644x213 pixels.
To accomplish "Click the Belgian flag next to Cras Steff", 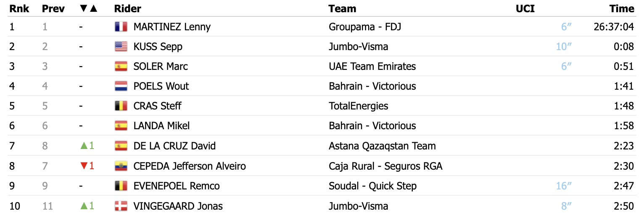I will click(121, 106).
